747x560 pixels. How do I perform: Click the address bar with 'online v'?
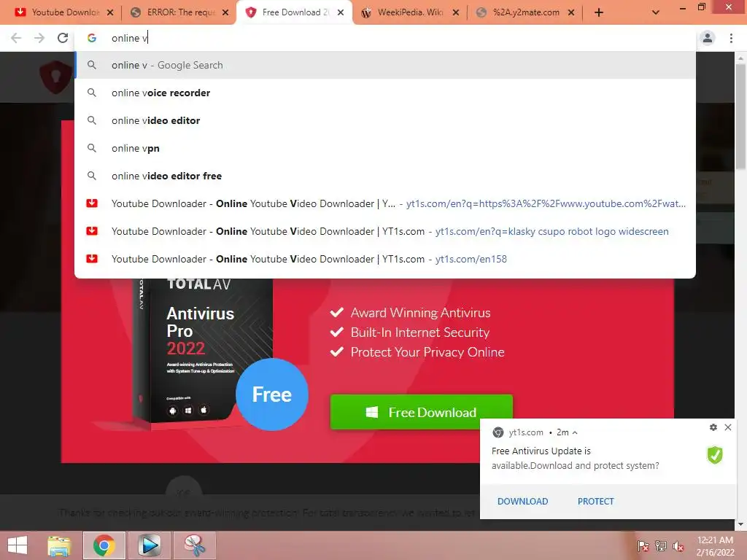click(385, 38)
